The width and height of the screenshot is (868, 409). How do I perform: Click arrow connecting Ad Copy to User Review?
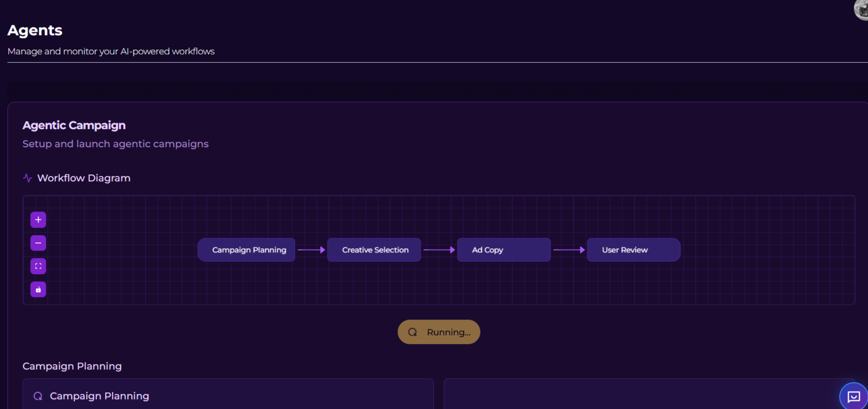569,250
